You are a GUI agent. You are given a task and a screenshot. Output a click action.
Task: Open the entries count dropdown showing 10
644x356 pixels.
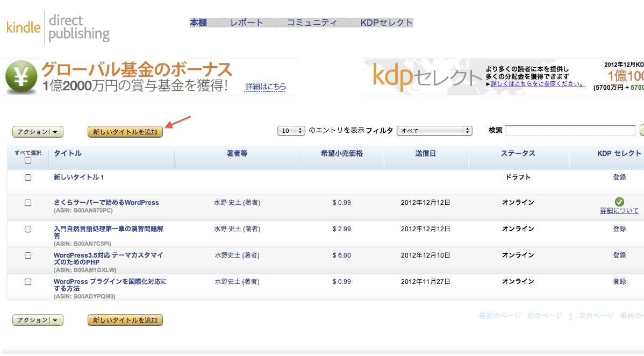click(291, 131)
